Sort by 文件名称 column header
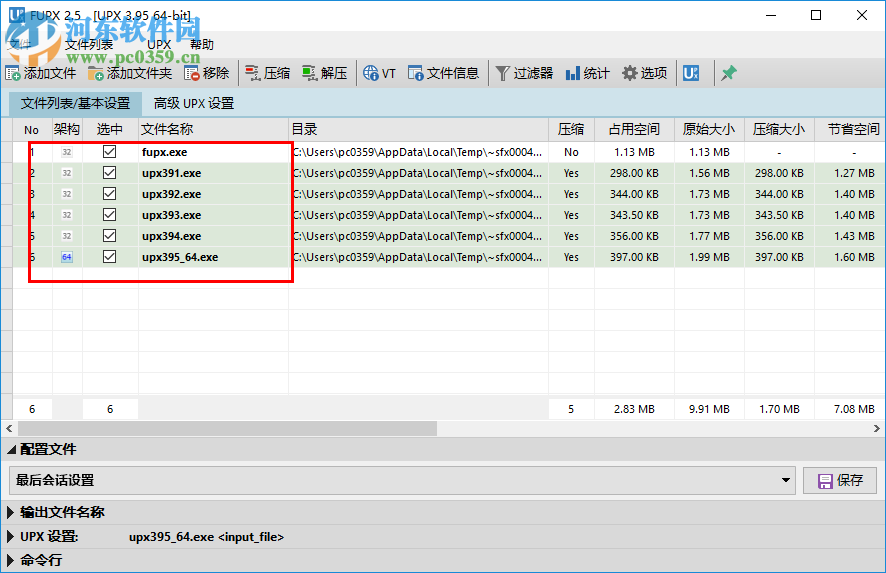 (x=214, y=129)
